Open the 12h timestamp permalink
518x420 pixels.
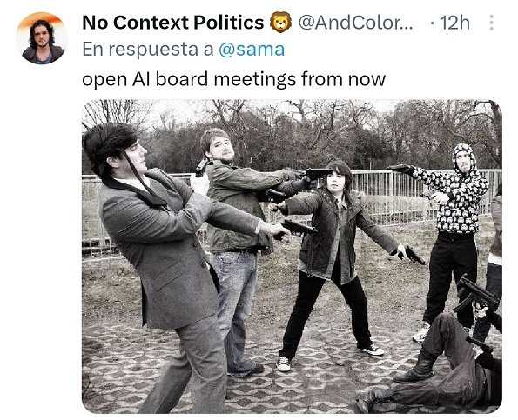tap(454, 23)
